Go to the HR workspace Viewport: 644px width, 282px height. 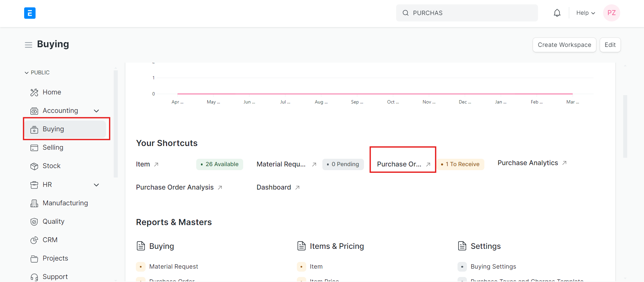[47, 185]
